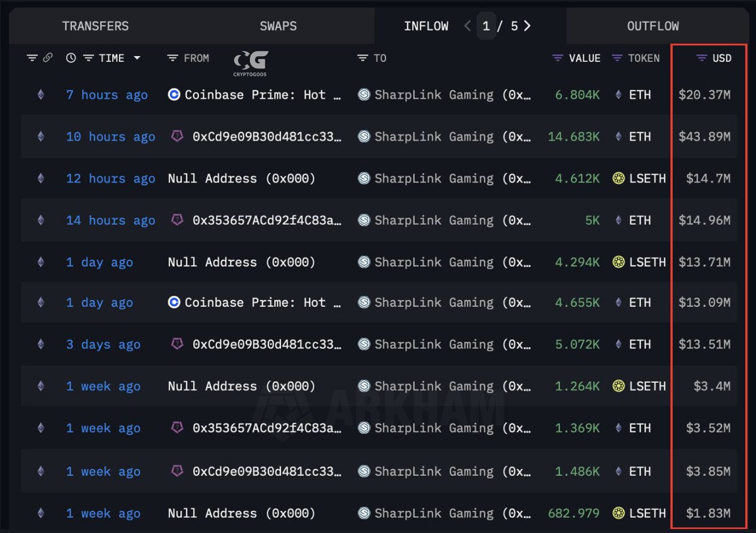Open the TO column filter
The height and width of the screenshot is (533, 756).
pos(362,58)
